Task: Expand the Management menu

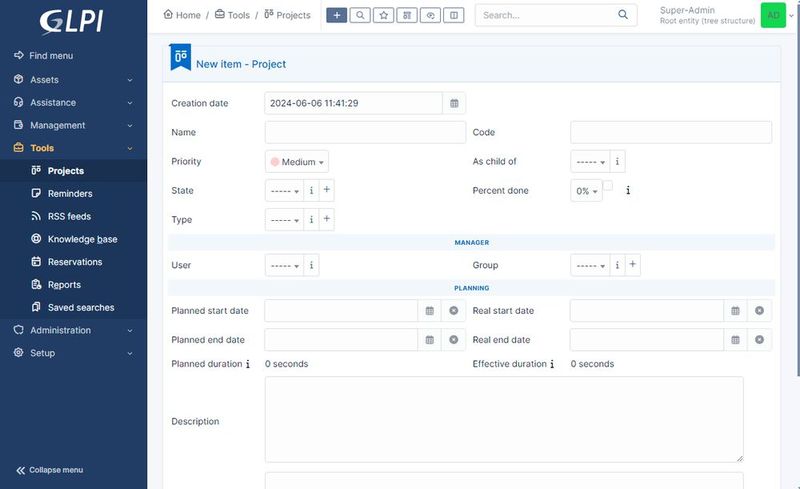Action: [x=73, y=125]
